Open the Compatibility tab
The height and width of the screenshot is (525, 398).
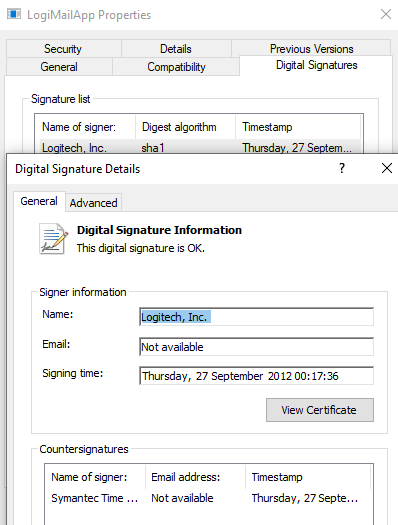pos(176,67)
